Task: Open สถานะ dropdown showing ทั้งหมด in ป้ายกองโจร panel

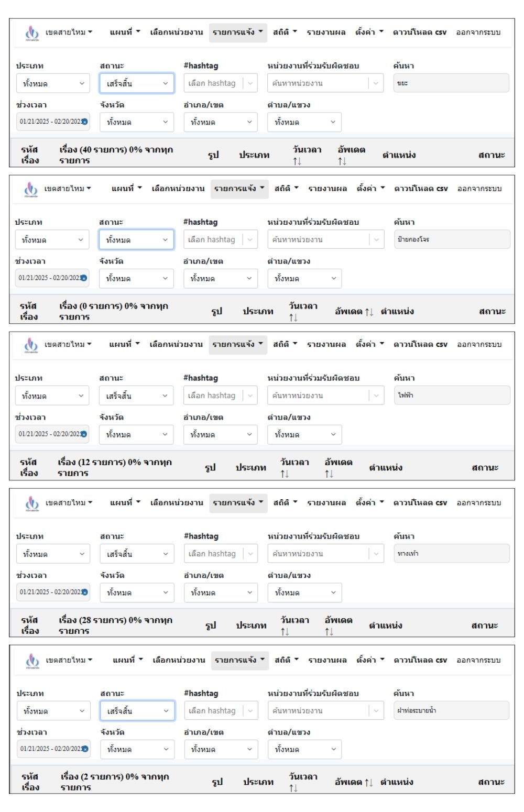Action: (x=136, y=240)
